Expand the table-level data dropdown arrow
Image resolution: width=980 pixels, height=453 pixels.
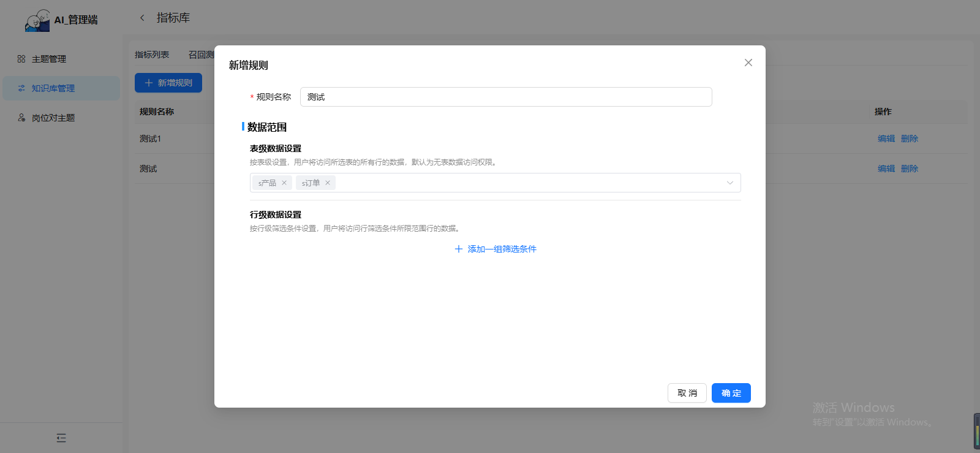click(729, 183)
